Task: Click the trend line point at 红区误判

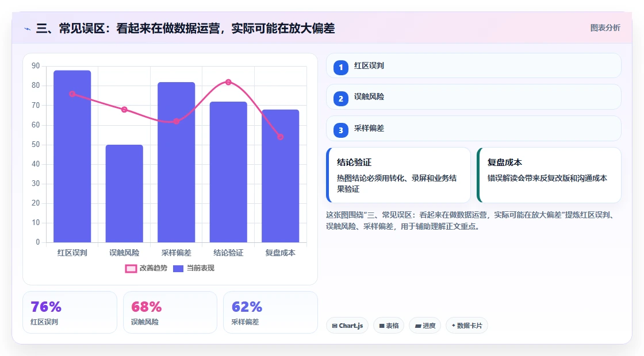Action: tap(72, 94)
